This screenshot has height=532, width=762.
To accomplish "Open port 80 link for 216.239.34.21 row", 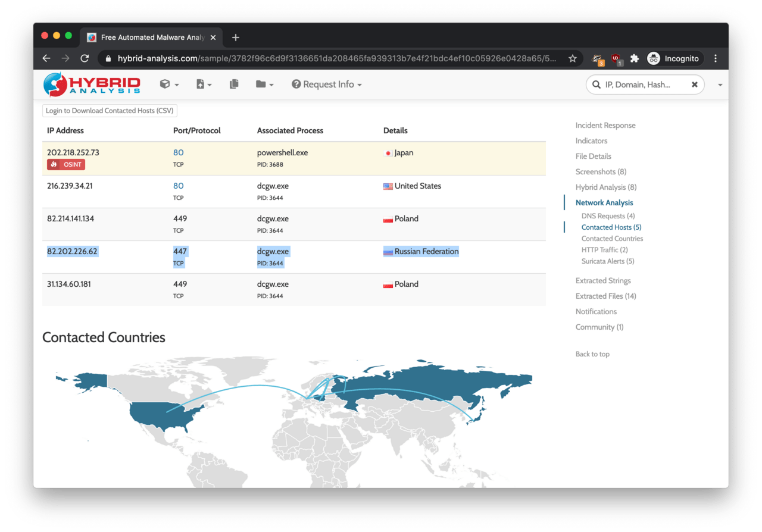I will [x=179, y=186].
